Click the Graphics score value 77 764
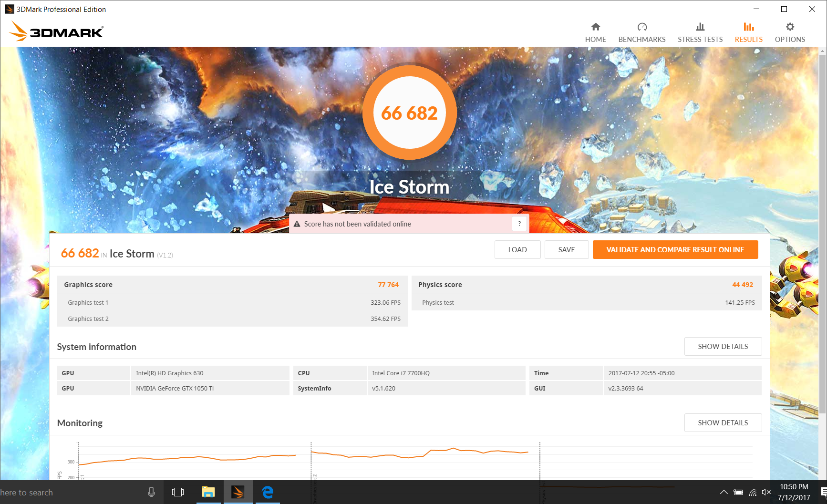This screenshot has height=504, width=827. (388, 285)
